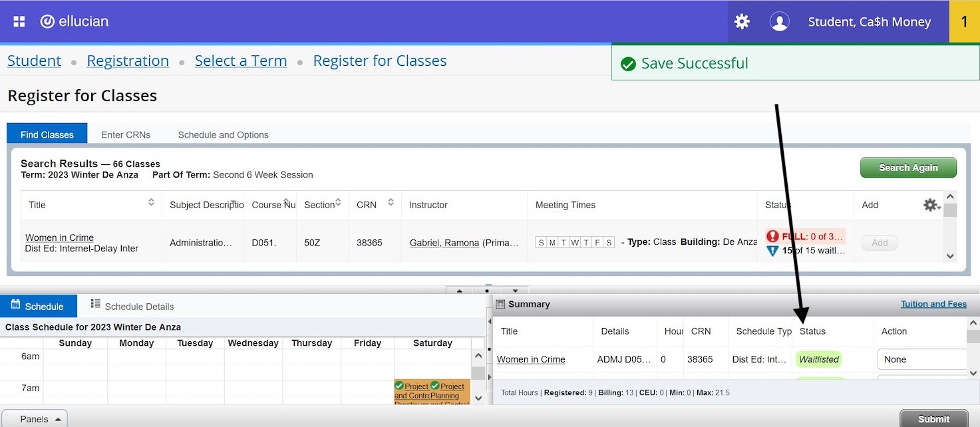Switch to the Enter CRNs tab

[126, 134]
